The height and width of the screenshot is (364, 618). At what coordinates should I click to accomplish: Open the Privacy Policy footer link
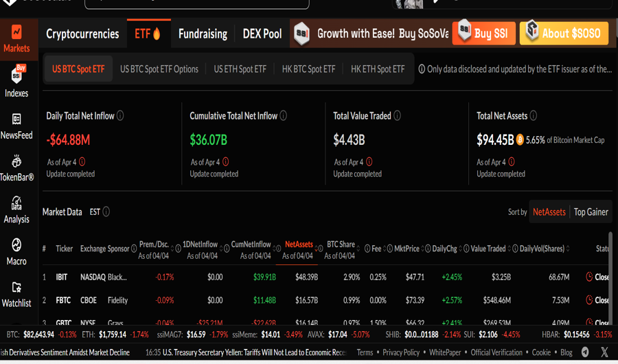point(401,352)
